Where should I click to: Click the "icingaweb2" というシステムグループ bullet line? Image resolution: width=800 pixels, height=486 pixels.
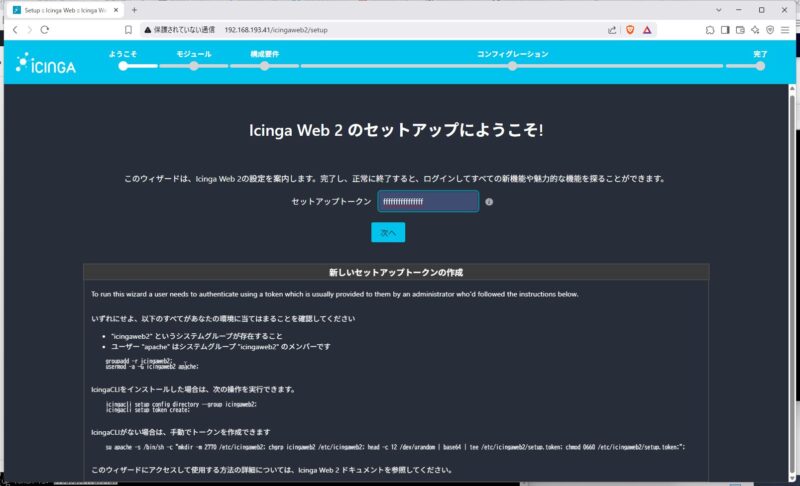(196, 336)
